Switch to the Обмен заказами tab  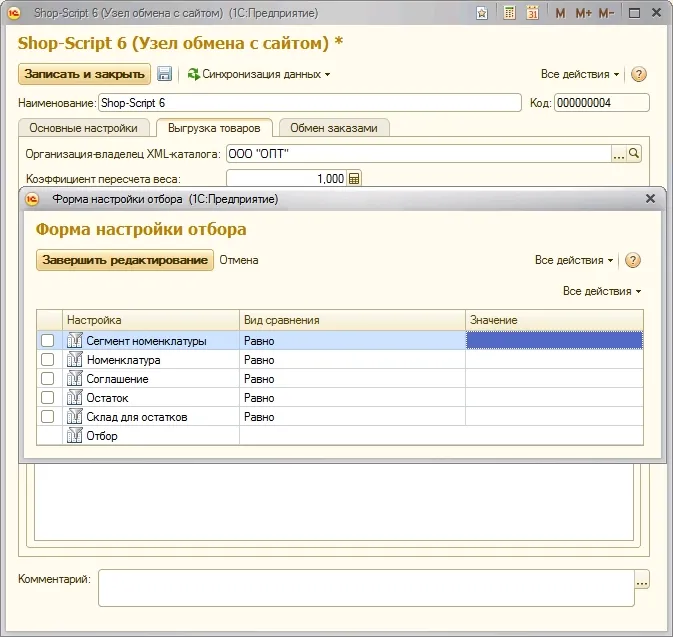tap(334, 128)
